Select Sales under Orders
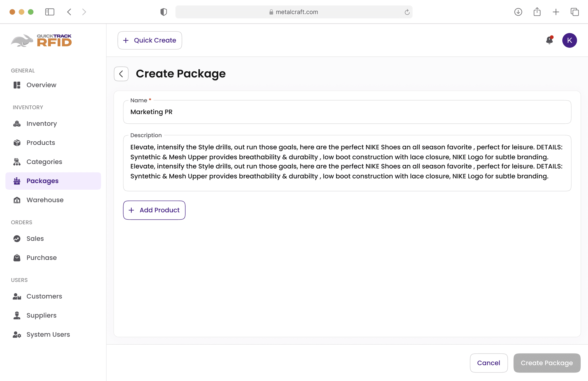Image resolution: width=588 pixels, height=381 pixels. point(35,239)
